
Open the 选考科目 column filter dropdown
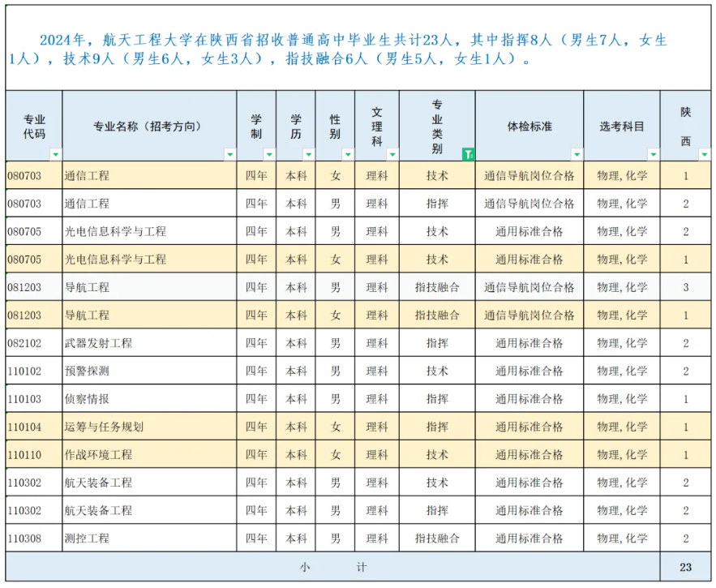654,154
